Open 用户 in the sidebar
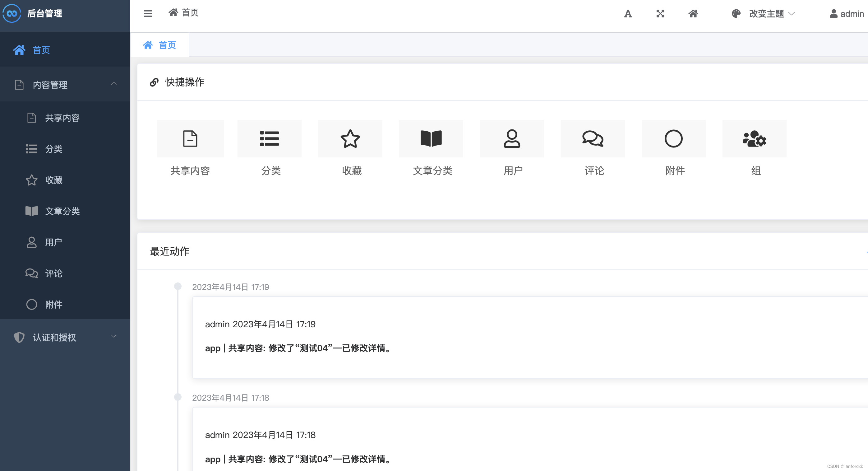Screen dimensions: 868x471 click(x=53, y=242)
